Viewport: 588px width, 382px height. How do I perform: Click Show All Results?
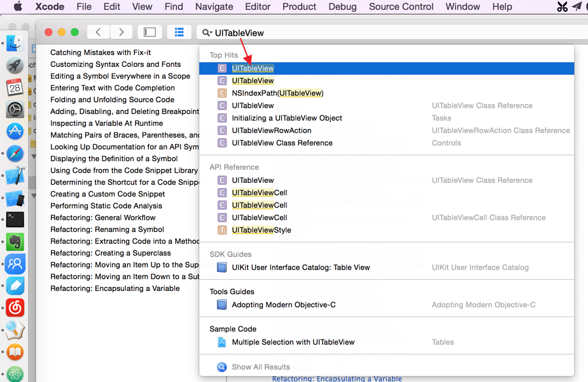pyautogui.click(x=261, y=367)
